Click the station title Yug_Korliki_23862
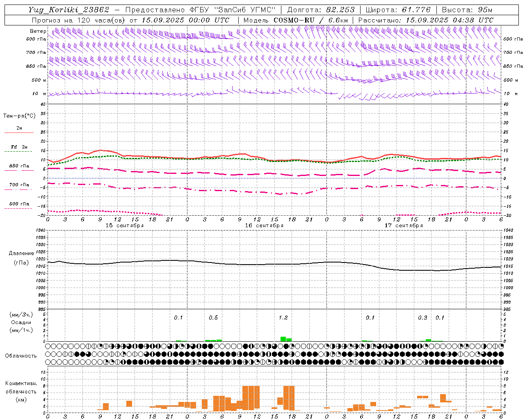This screenshot has width=525, height=420. click(x=69, y=10)
